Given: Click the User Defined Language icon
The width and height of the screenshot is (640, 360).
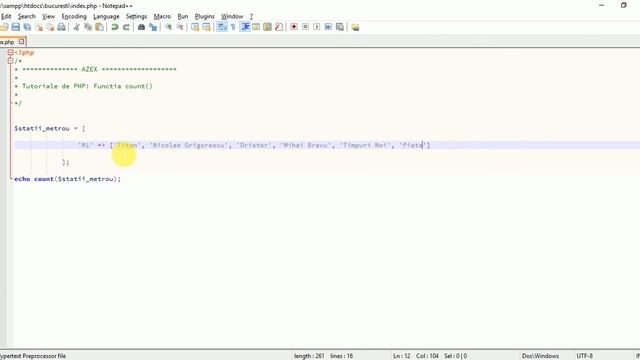Looking at the screenshot, I should pos(256,27).
